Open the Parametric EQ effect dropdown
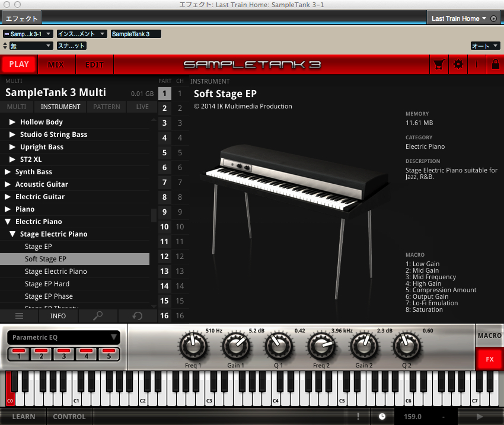Screen dimensions: 504x425 (63, 337)
